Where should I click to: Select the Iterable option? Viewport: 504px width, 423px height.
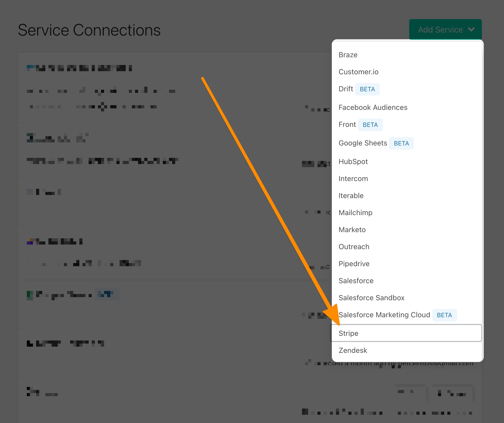pos(407,196)
